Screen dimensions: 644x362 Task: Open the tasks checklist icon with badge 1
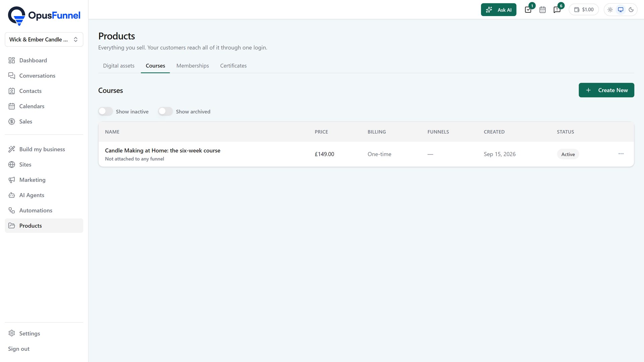[x=528, y=10]
